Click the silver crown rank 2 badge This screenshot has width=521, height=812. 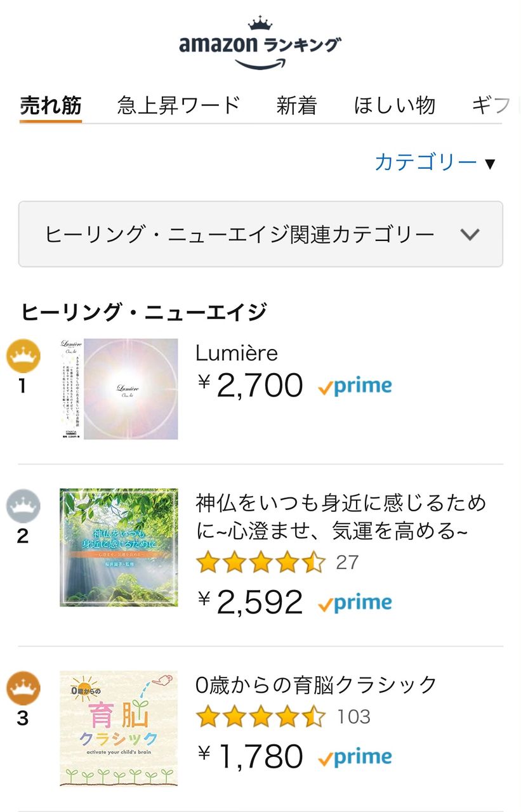click(x=23, y=507)
